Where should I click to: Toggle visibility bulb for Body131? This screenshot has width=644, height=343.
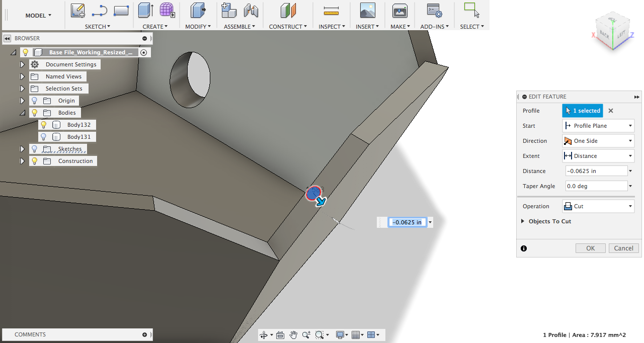[x=44, y=137]
